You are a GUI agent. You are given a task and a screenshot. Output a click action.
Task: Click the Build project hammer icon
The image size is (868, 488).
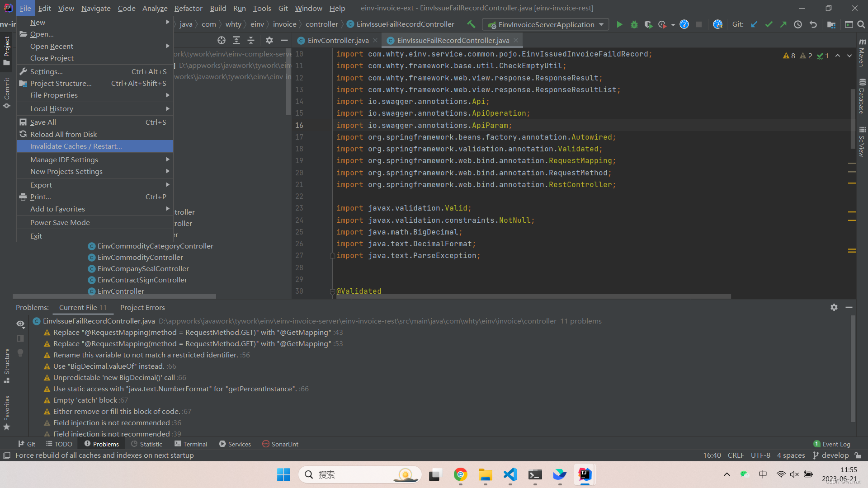(x=471, y=24)
